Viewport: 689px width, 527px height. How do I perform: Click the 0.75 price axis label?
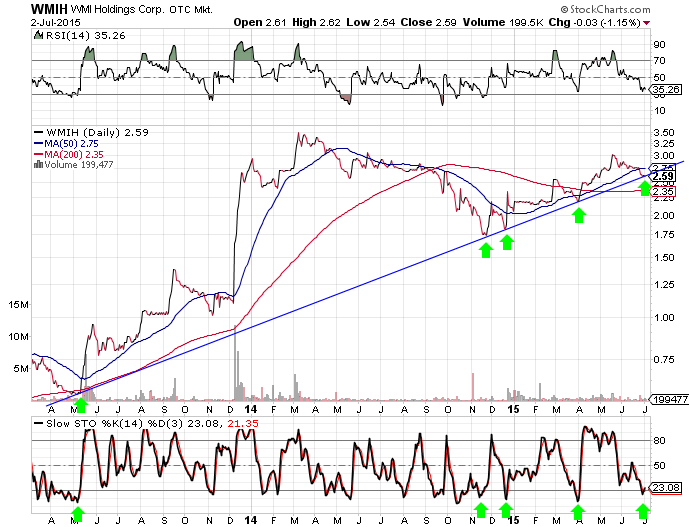[664, 360]
